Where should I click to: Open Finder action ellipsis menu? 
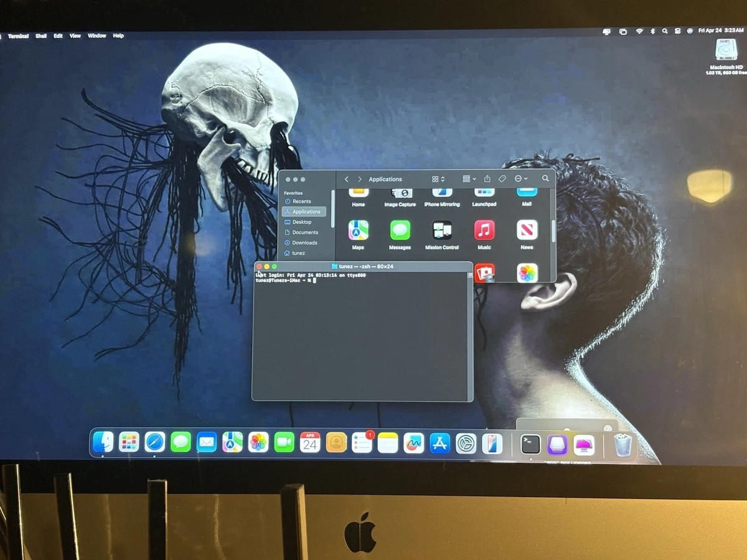pos(521,179)
